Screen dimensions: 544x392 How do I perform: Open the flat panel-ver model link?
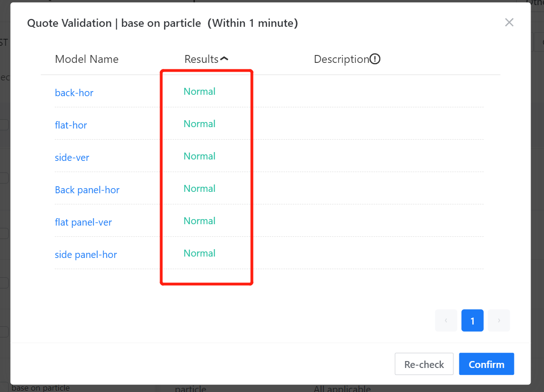[83, 222]
